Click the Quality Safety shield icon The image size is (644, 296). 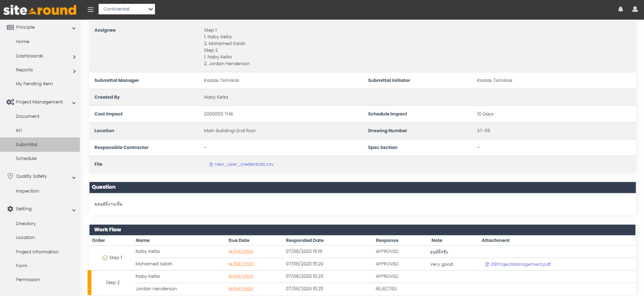(10, 176)
